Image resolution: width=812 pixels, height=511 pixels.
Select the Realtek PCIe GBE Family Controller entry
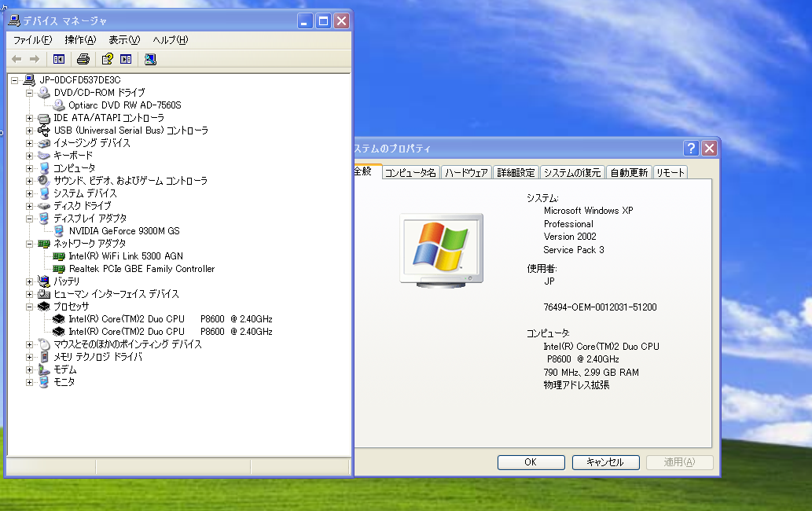pos(142,269)
